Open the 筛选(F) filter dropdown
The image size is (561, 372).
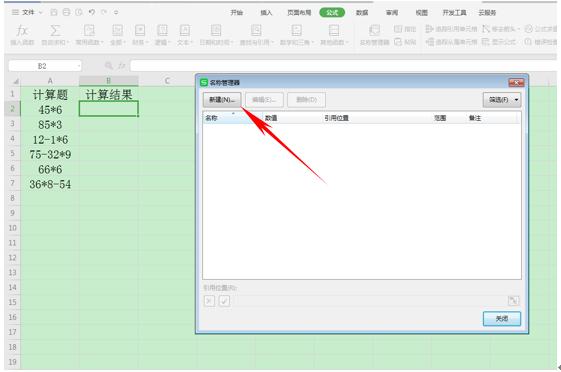[x=502, y=100]
